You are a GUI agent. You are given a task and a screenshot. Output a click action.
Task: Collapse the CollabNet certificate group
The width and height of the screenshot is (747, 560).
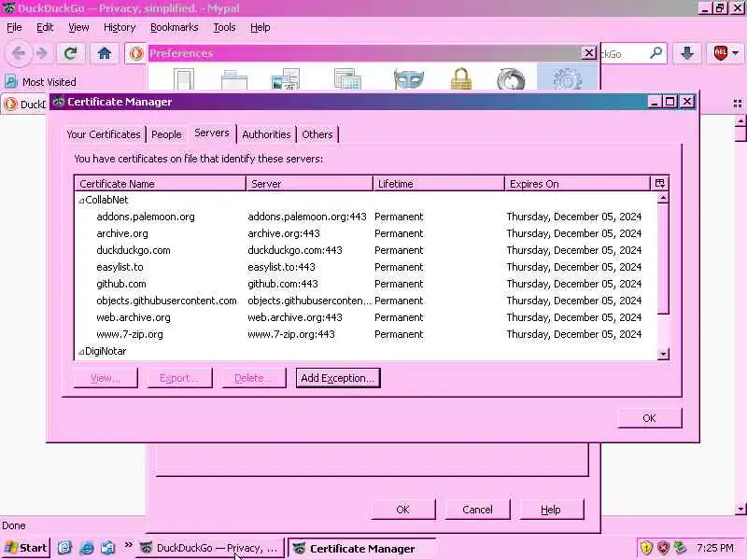[x=81, y=201]
